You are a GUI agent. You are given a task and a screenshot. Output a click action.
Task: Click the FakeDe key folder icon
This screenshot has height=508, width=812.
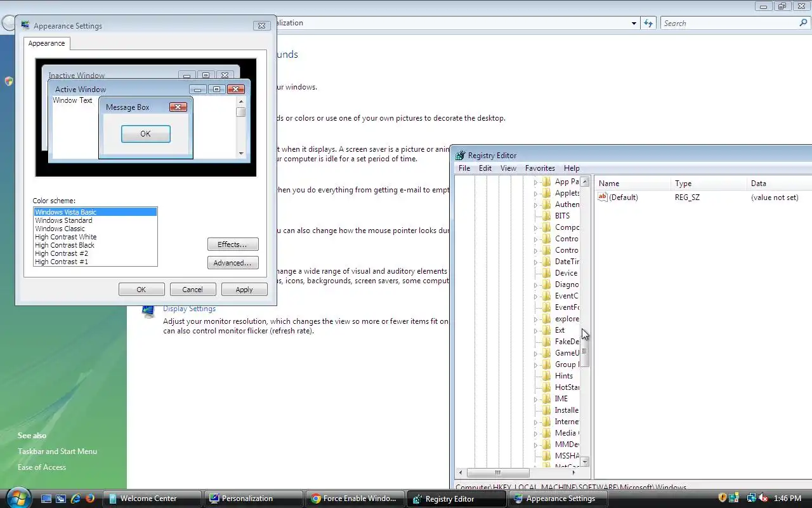(x=546, y=342)
